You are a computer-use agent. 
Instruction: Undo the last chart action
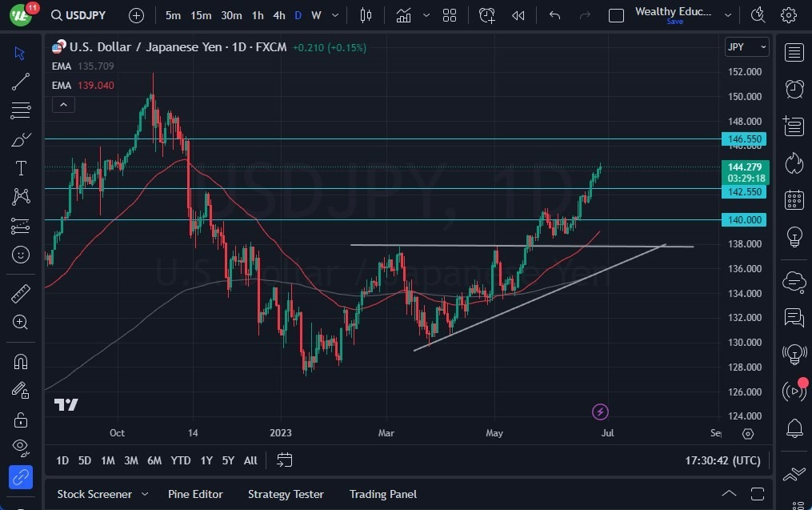[553, 14]
